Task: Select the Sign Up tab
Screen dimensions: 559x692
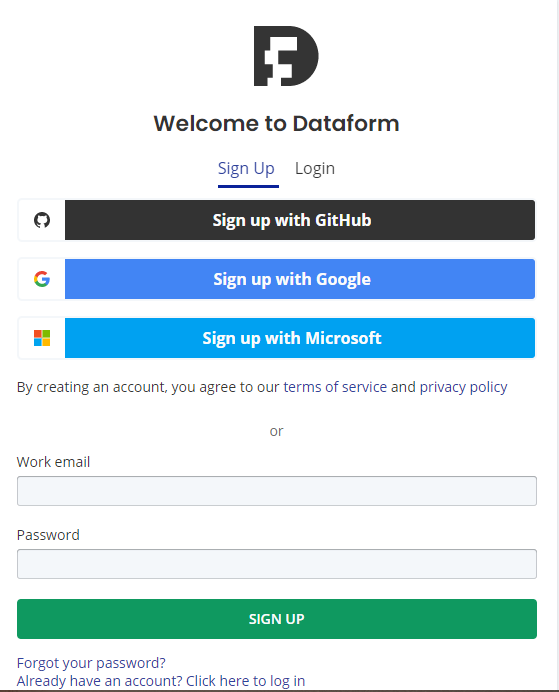Action: (246, 169)
